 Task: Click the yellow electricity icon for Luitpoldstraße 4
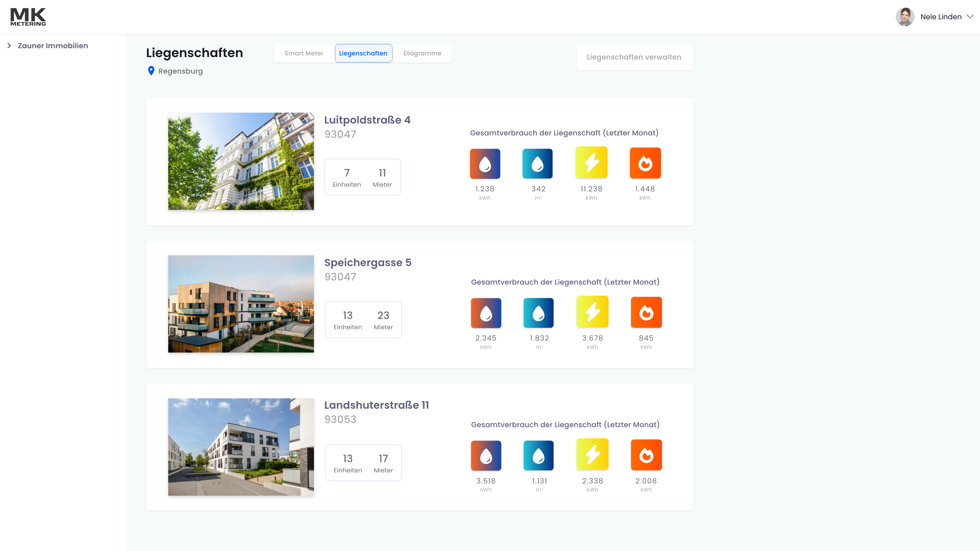(x=591, y=163)
